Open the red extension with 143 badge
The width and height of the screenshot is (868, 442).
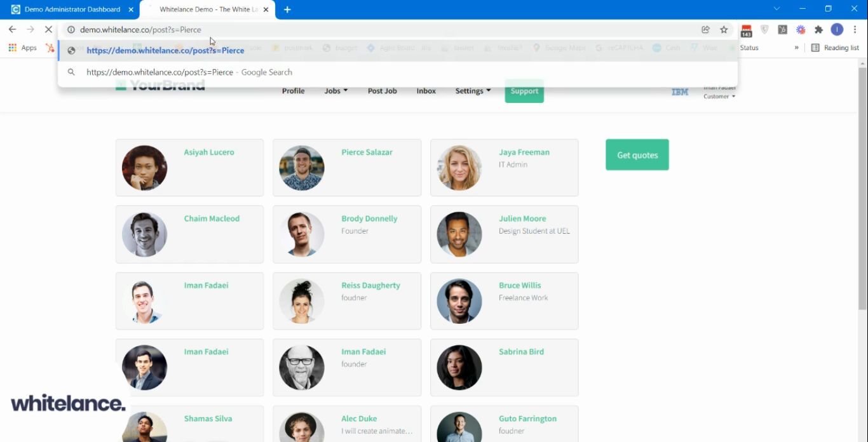[x=747, y=30]
